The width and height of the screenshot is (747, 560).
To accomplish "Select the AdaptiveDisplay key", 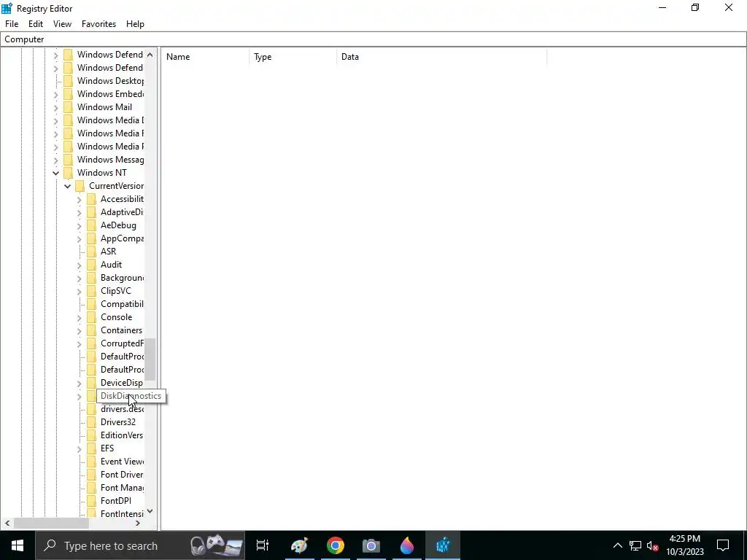I will (122, 212).
